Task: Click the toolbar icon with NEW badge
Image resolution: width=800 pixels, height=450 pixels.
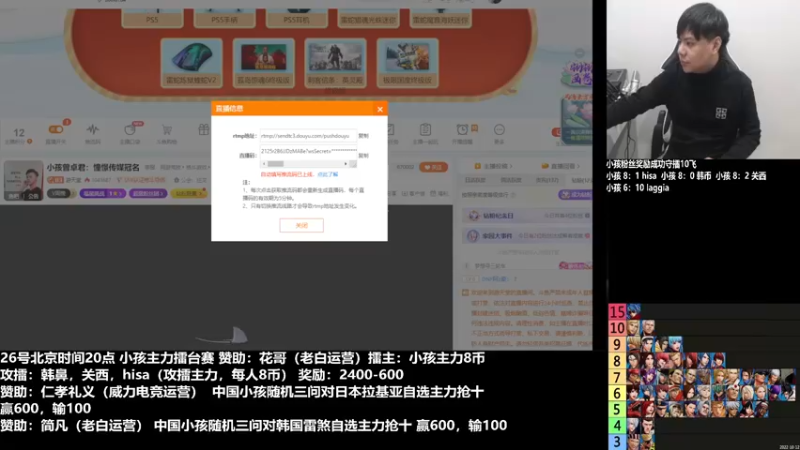Action: click(x=130, y=130)
